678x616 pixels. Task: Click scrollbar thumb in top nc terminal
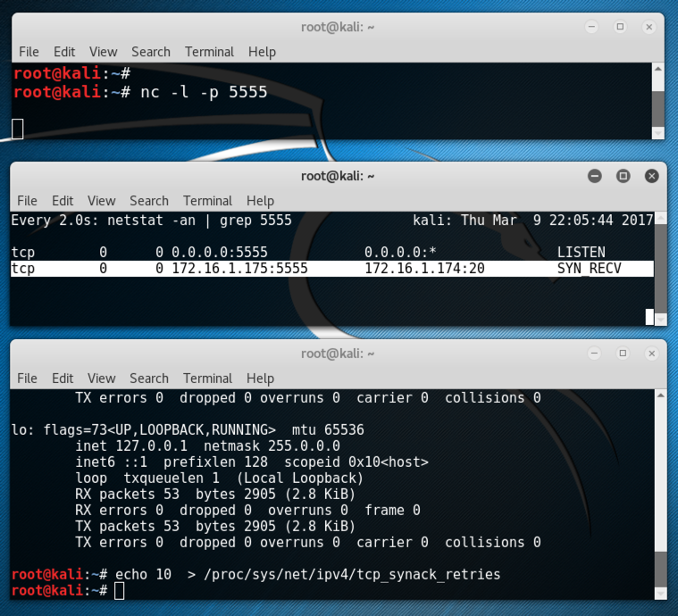(658, 109)
